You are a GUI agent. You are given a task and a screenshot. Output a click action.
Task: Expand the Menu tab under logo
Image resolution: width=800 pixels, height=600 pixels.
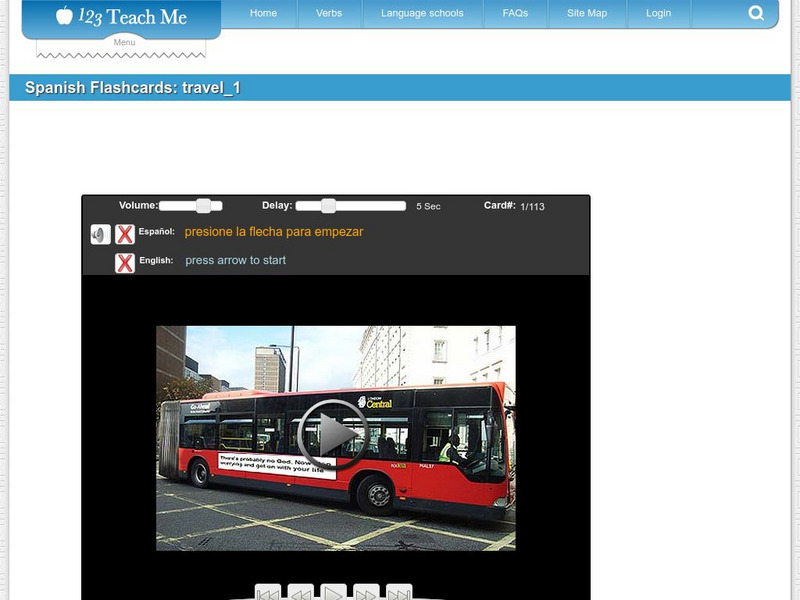coord(124,42)
